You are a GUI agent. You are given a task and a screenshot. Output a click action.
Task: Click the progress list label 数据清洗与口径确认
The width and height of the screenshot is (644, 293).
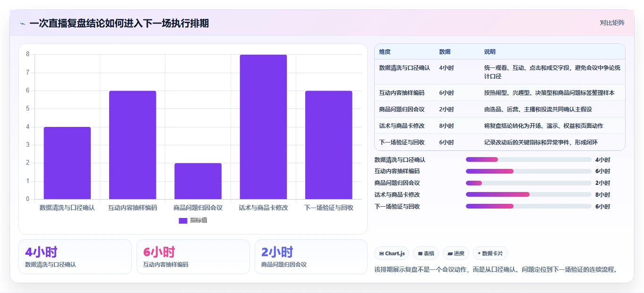400,159
